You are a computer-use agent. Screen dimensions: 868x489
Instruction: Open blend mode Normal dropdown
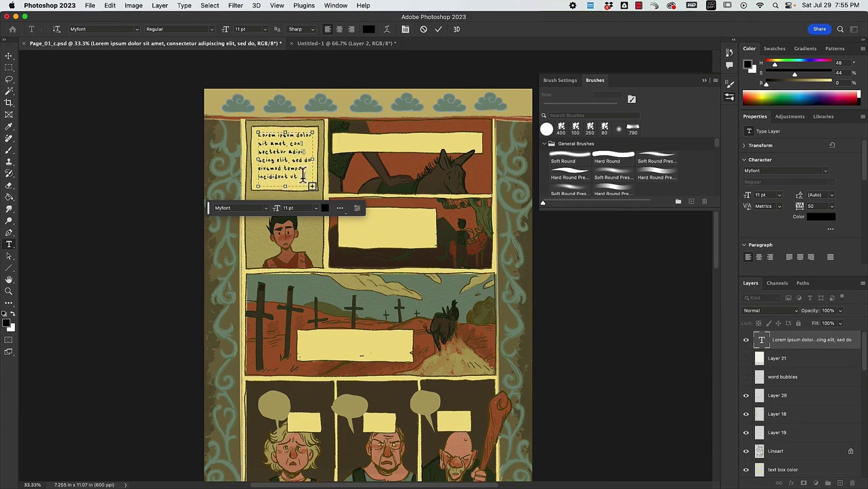click(771, 311)
